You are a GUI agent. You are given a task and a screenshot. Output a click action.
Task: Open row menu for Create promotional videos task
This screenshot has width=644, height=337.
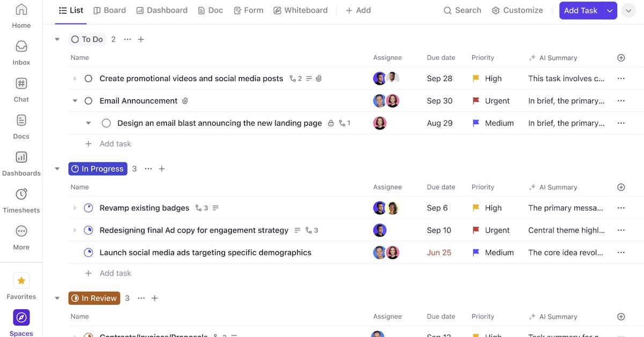[x=621, y=78]
